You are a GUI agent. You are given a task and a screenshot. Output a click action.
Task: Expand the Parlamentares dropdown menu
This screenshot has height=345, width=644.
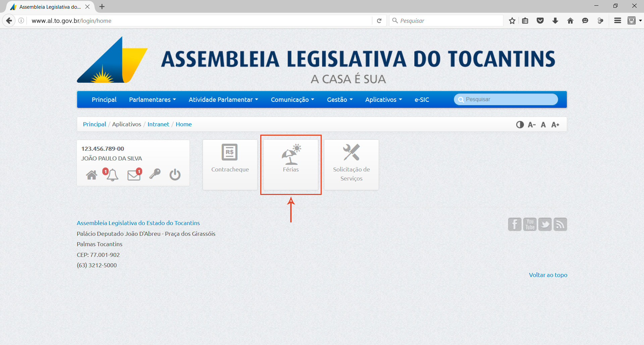(x=153, y=99)
